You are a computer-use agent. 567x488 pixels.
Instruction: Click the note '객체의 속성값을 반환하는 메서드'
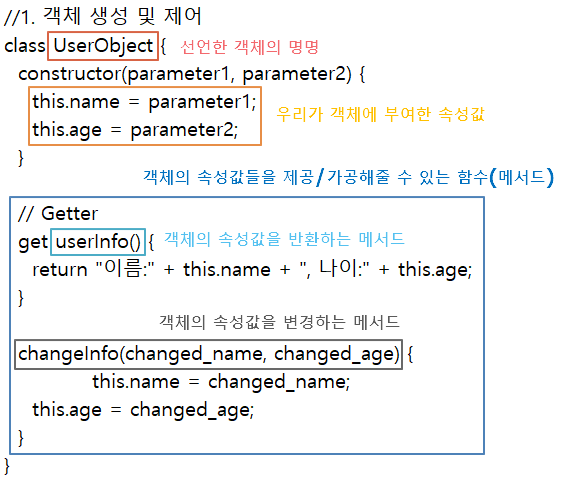(284, 239)
